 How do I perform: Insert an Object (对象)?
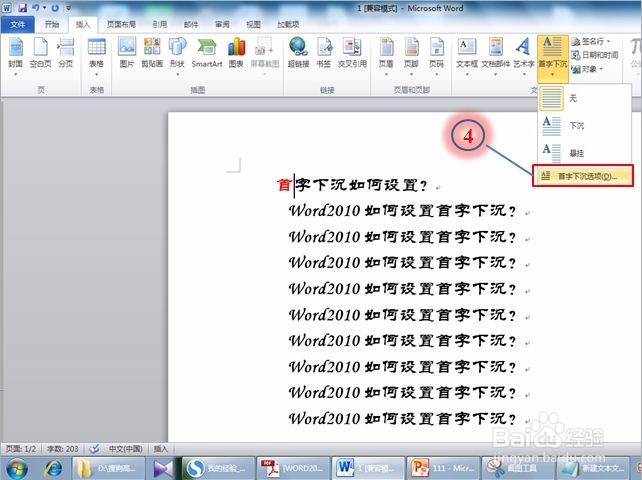[x=585, y=69]
